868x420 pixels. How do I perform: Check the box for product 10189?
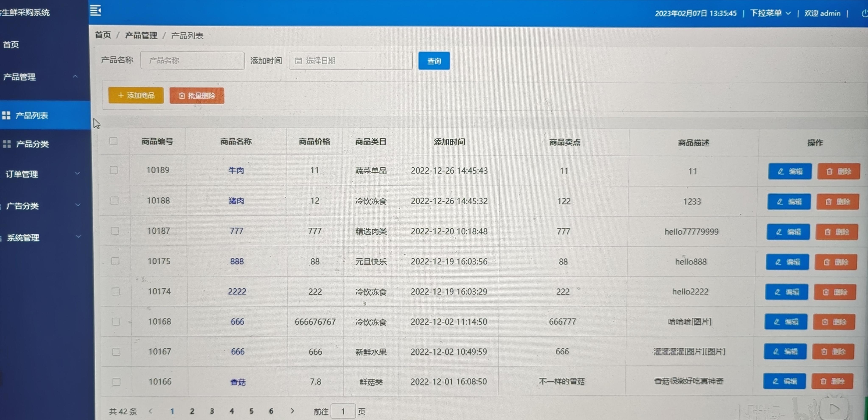pyautogui.click(x=114, y=170)
